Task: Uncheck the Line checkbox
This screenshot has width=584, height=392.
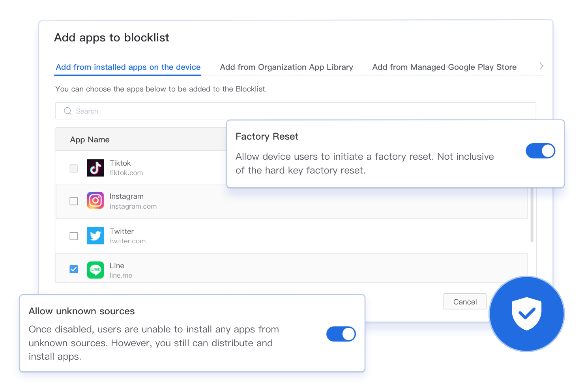Action: pyautogui.click(x=73, y=269)
